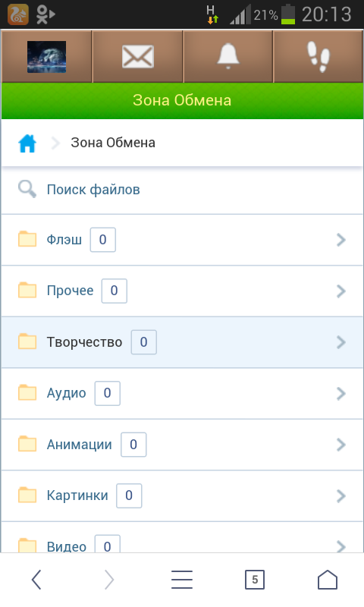Expand Прочее folder chevron
Screen dimensions: 364x607
point(340,291)
